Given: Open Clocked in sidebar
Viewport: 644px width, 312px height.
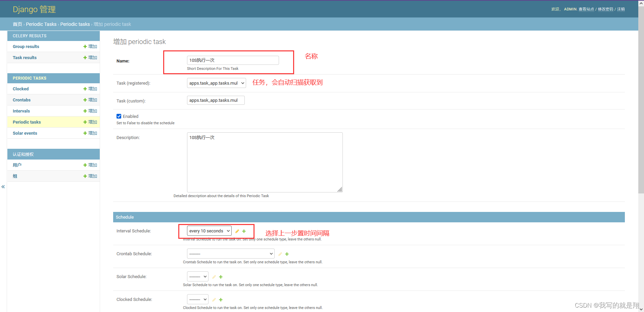Looking at the screenshot, I should (x=20, y=89).
